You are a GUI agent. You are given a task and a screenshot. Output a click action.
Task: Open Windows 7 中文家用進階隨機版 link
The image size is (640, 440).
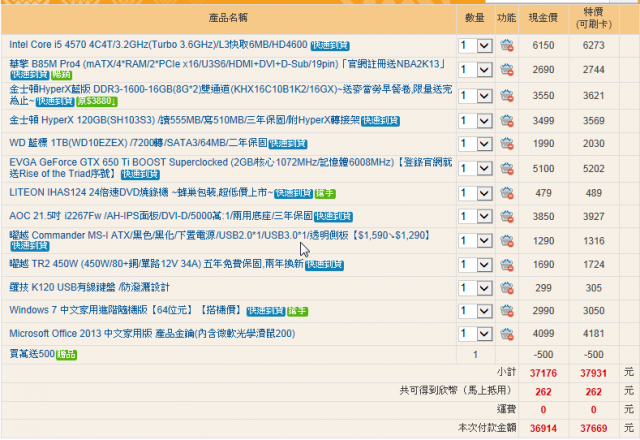125,310
